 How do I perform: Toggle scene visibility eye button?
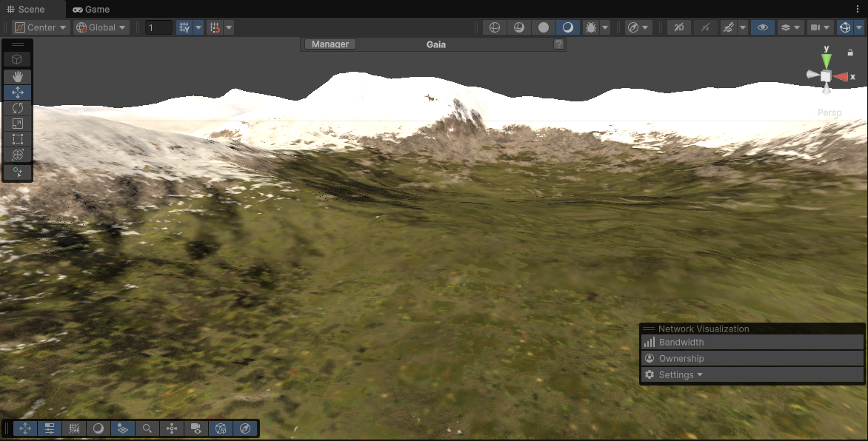pos(761,27)
